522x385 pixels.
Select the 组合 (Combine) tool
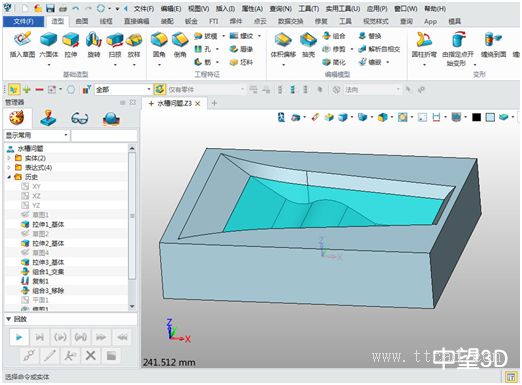coord(334,36)
